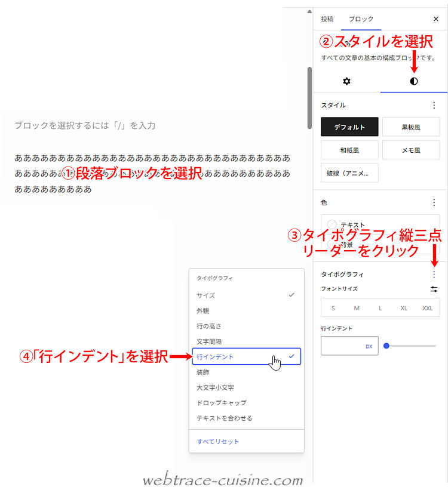The image size is (448, 490).
Task: Enable 文字間隔 in typography menu
Action: 247,341
